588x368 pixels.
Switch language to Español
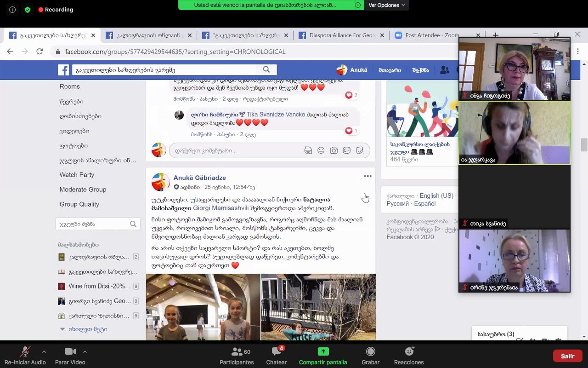pos(424,204)
